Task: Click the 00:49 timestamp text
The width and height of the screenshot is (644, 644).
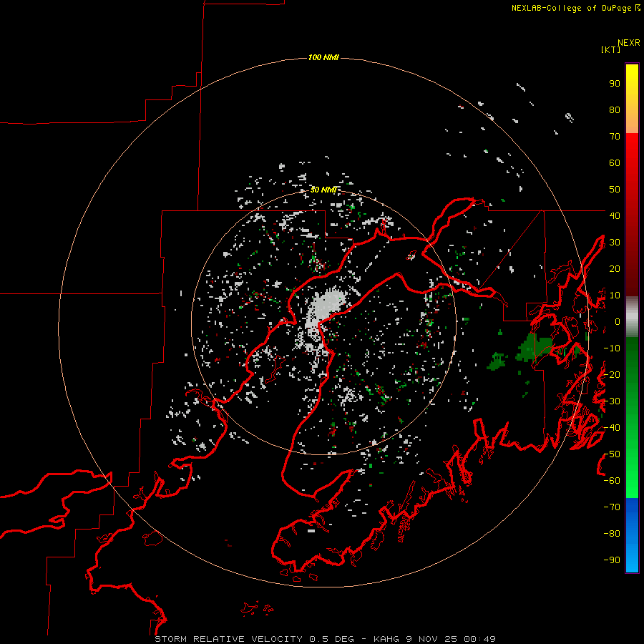Action: [479, 639]
